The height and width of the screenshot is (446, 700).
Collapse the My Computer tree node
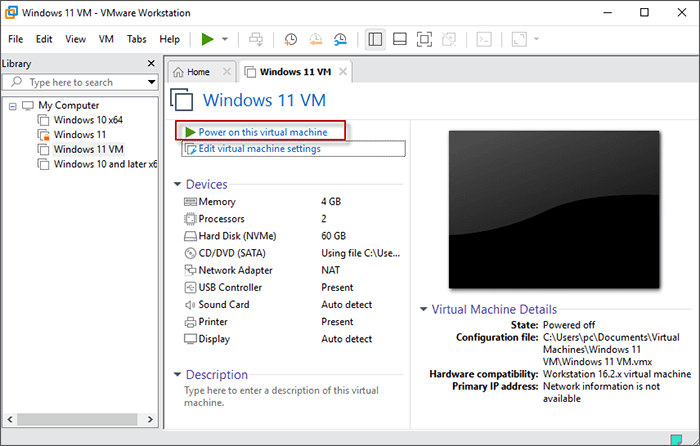coord(12,106)
